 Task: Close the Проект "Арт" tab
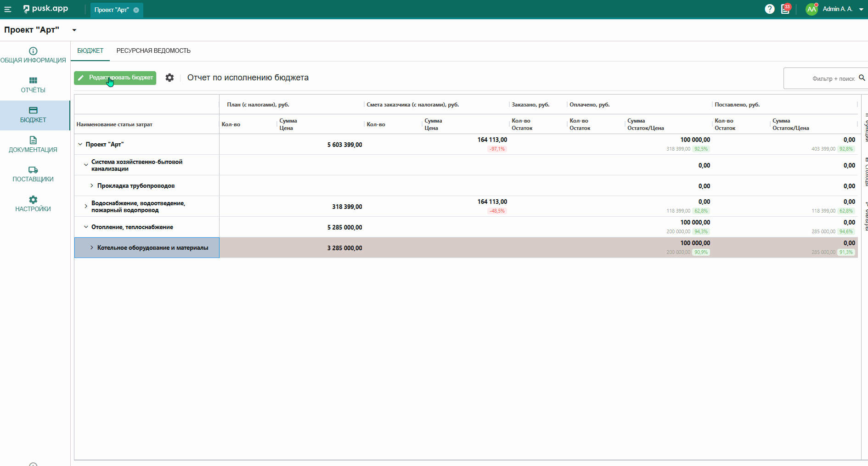(x=136, y=10)
